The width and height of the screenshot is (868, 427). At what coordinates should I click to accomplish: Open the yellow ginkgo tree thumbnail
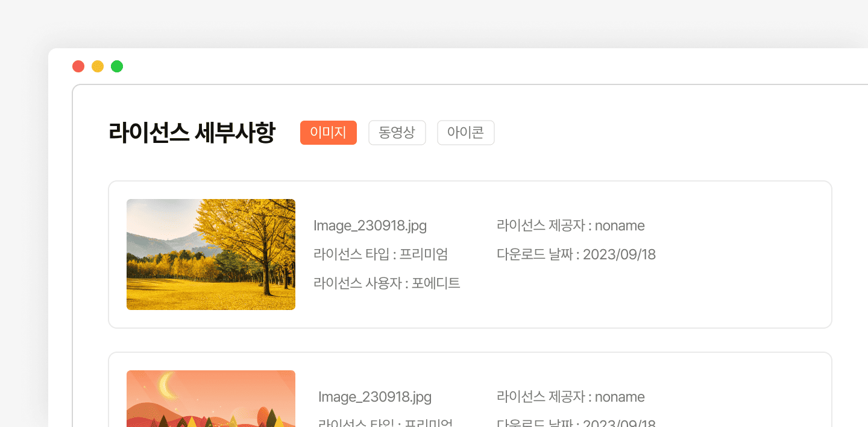pos(211,255)
